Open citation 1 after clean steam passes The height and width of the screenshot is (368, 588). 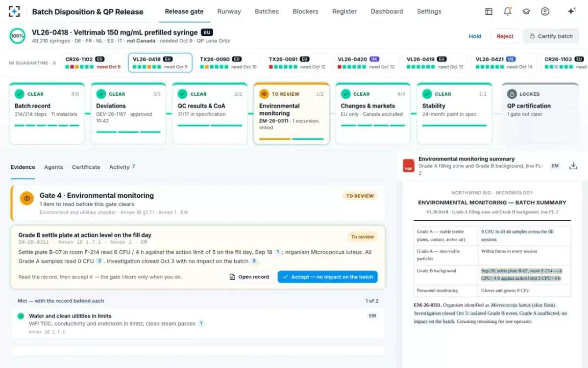point(201,323)
